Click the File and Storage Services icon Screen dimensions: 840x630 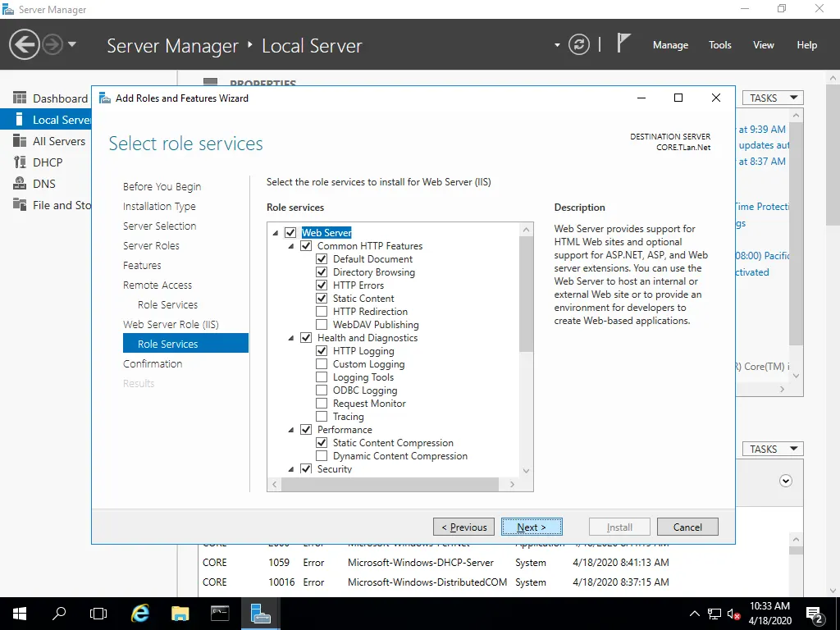(x=20, y=204)
